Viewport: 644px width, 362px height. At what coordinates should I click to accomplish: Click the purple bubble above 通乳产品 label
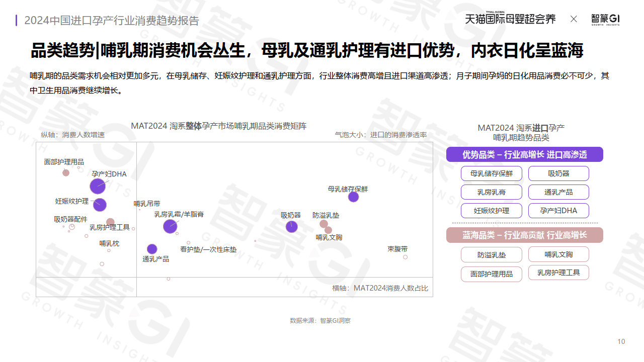pos(152,249)
